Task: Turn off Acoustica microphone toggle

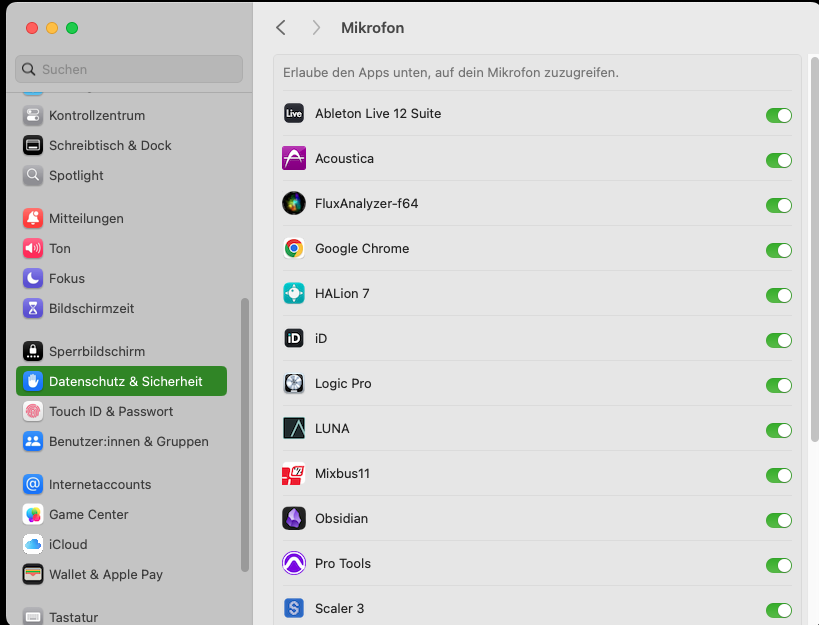Action: [x=779, y=160]
